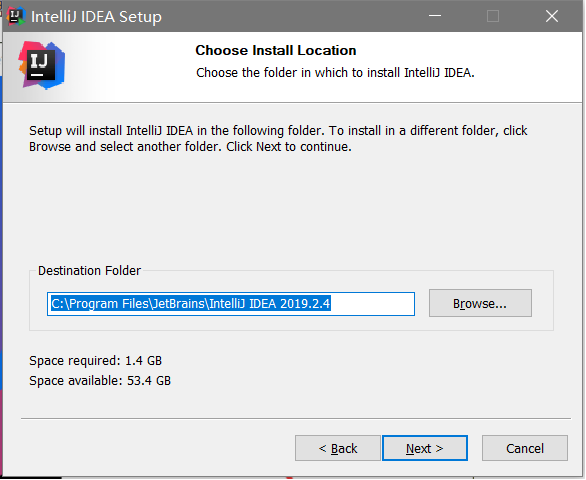Click the Destination Folder path field
This screenshot has width=586, height=480.
(x=231, y=304)
